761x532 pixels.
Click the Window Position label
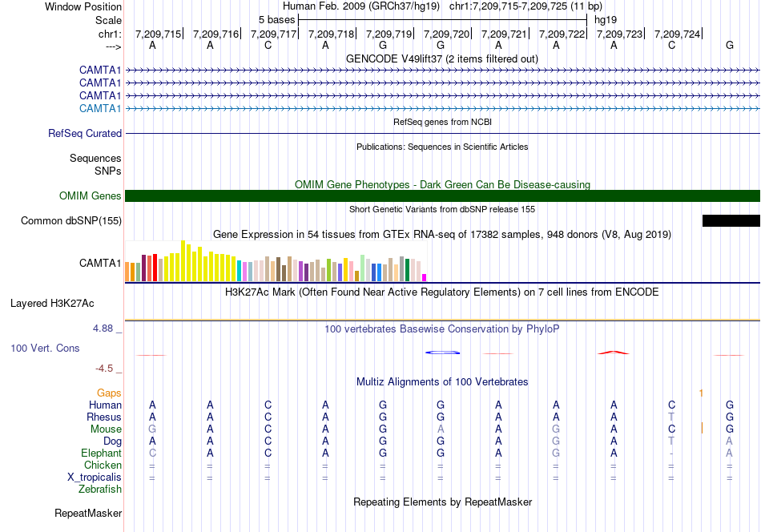click(83, 6)
